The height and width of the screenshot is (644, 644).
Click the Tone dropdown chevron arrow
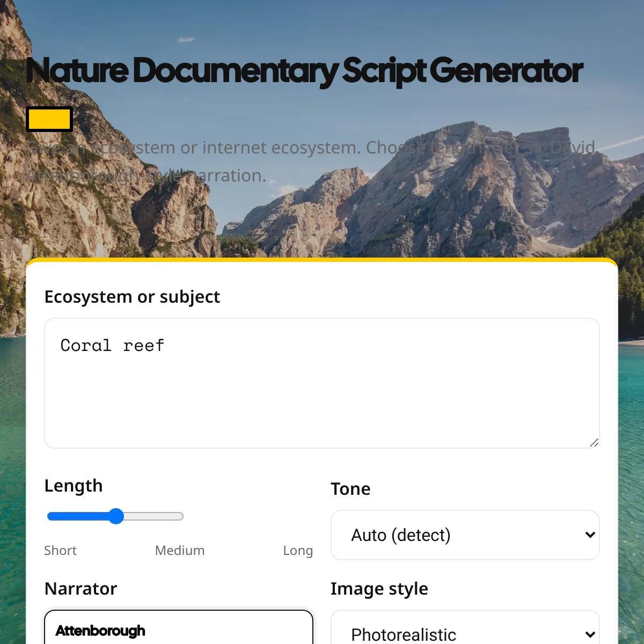pos(590,535)
